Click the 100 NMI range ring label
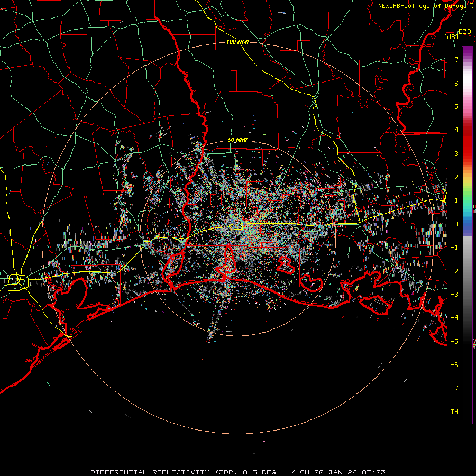 237,42
